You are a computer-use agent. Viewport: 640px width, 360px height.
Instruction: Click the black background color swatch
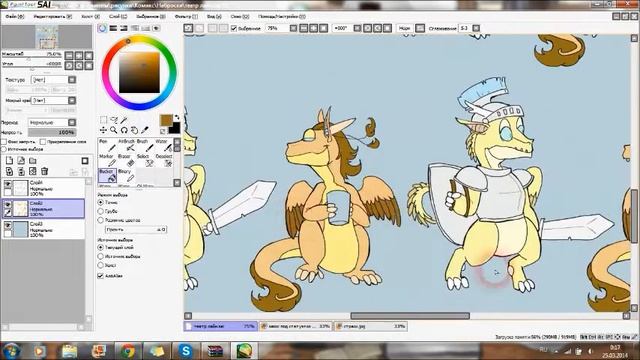coord(175,129)
